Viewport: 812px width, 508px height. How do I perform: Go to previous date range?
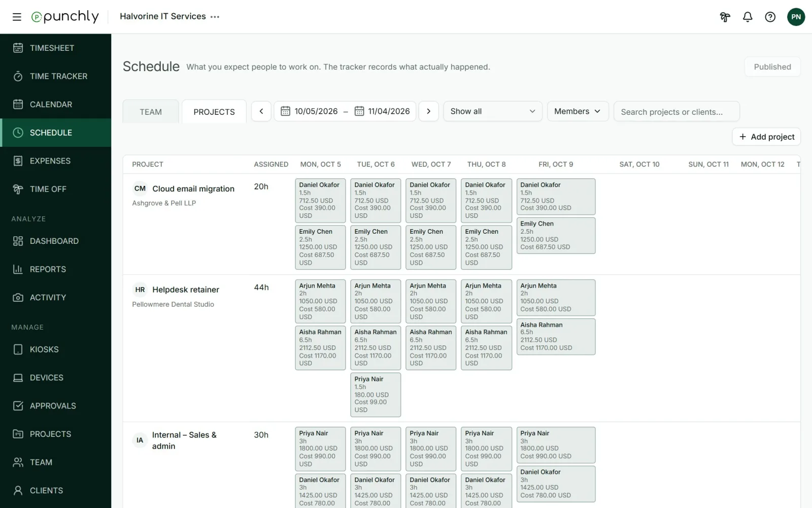click(261, 111)
